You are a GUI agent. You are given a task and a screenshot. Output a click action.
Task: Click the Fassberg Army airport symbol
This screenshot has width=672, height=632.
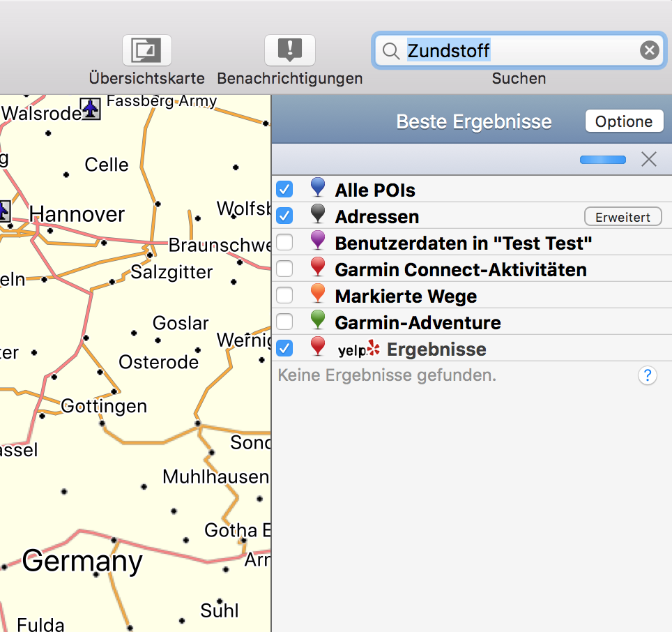(91, 108)
